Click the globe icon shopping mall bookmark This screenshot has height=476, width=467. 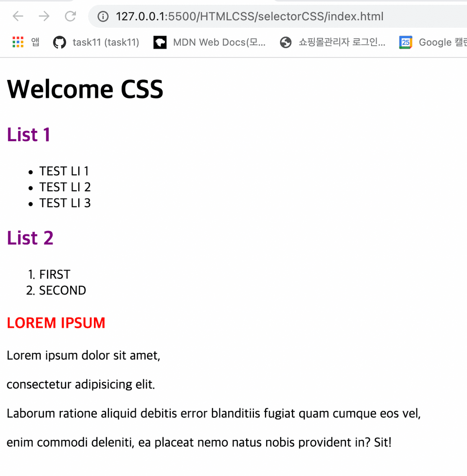coord(286,42)
